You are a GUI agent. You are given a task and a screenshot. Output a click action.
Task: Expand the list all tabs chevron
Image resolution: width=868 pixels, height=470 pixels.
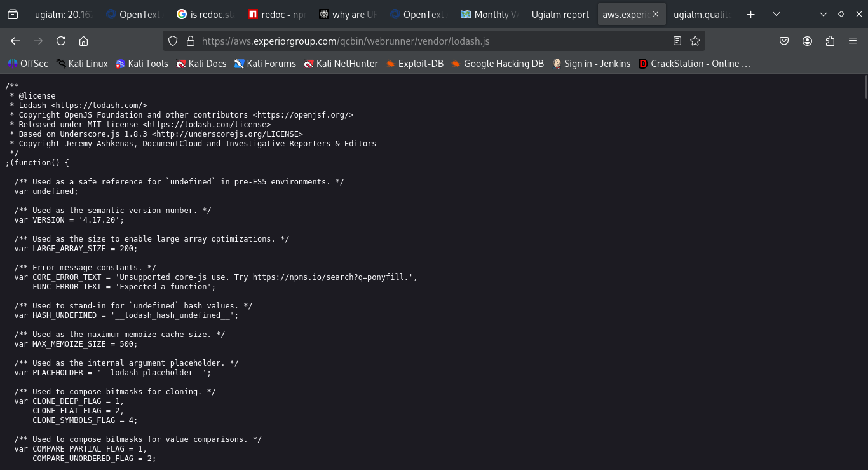coord(776,14)
